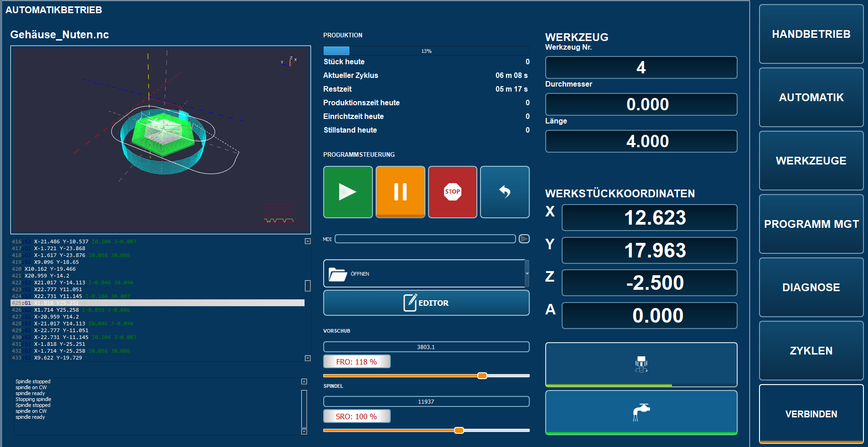Select highlighted G-code line 425
This screenshot has width=868, height=447.
tap(157, 303)
